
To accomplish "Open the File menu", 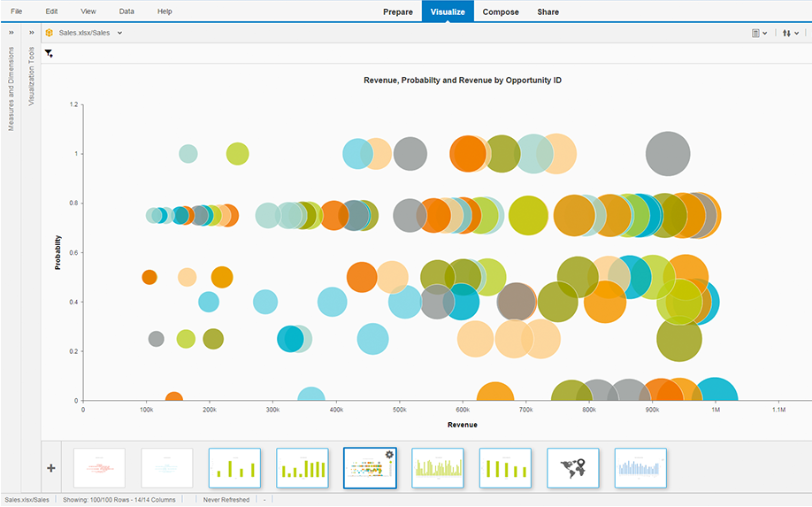I will 17,12.
